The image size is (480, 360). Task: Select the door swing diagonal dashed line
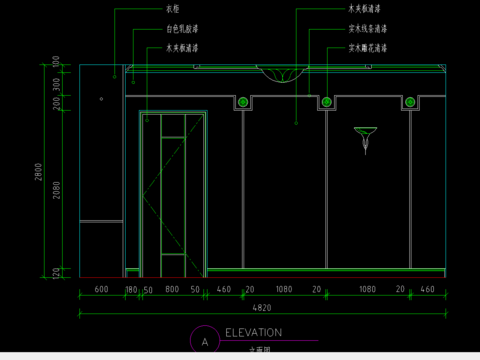click(x=173, y=196)
